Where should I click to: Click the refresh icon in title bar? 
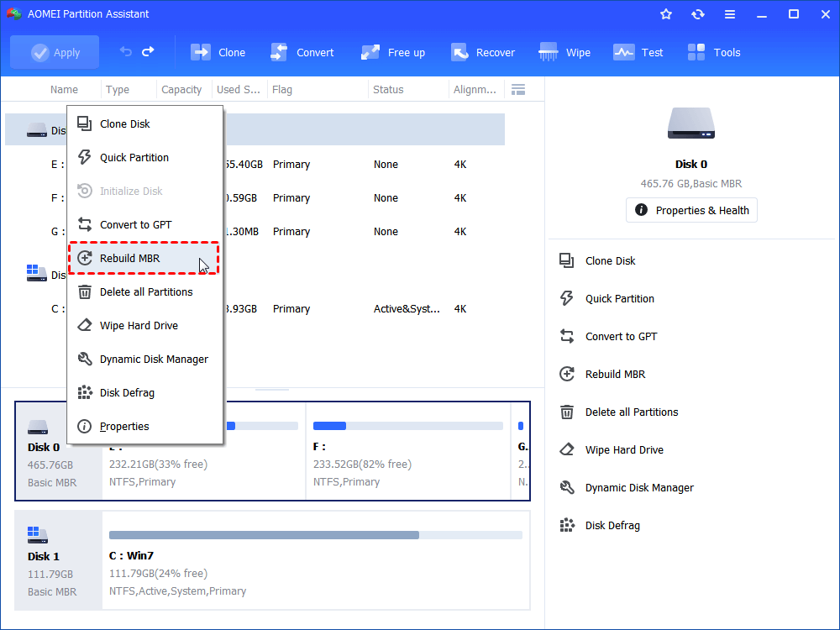point(697,14)
